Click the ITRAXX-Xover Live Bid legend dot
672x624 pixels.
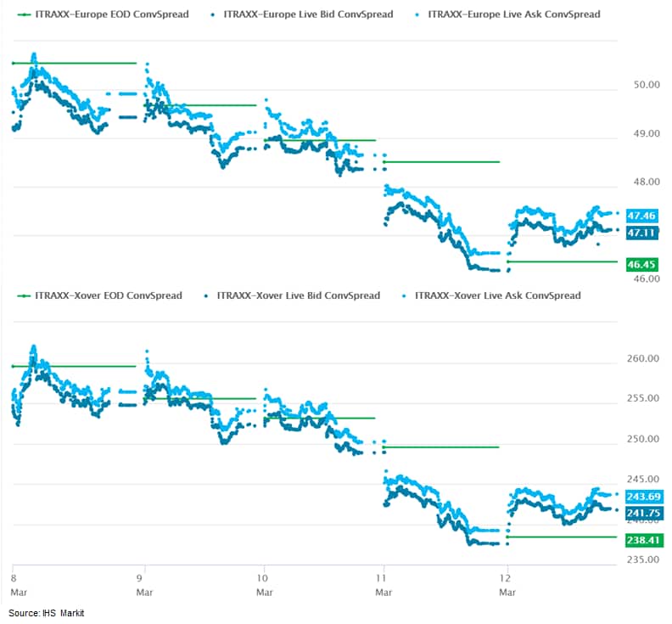point(206,295)
